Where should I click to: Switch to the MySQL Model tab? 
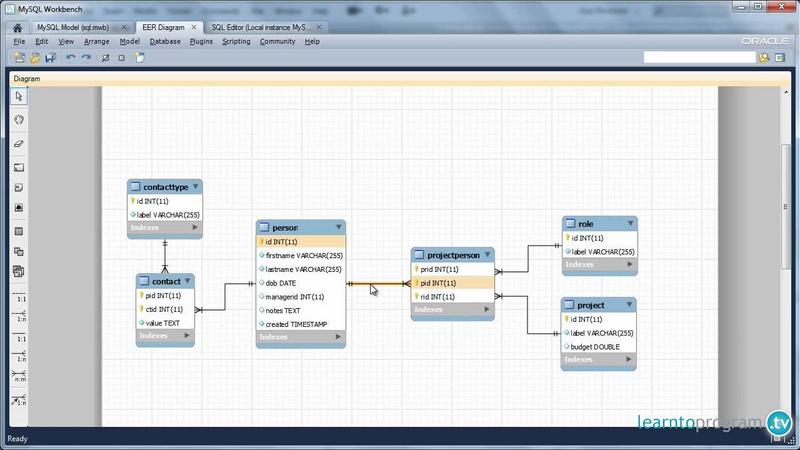[73, 27]
